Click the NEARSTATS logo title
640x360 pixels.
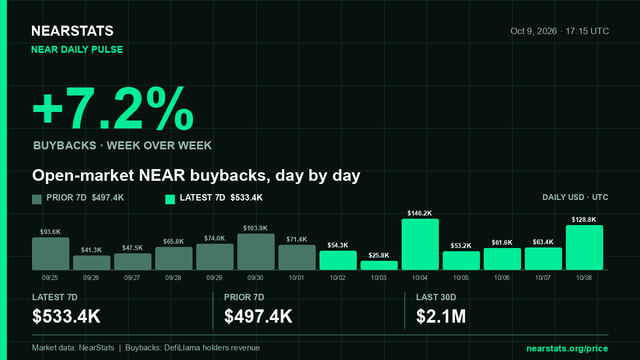(x=72, y=31)
